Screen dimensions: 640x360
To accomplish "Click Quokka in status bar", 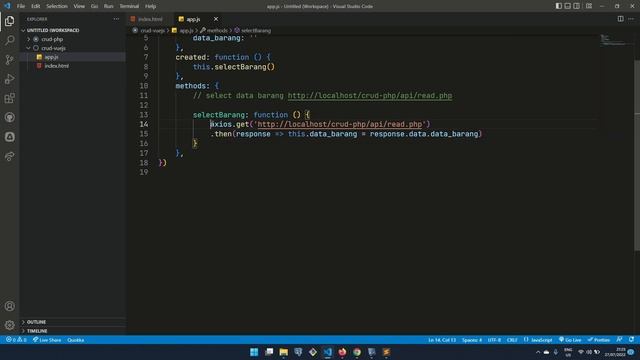I will pyautogui.click(x=76, y=340).
